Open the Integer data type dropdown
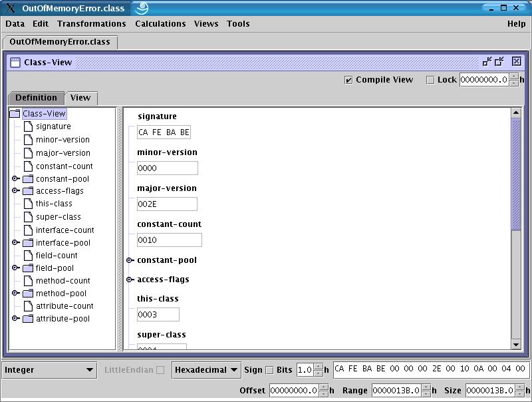The height and width of the screenshot is (402, 532). click(x=49, y=370)
